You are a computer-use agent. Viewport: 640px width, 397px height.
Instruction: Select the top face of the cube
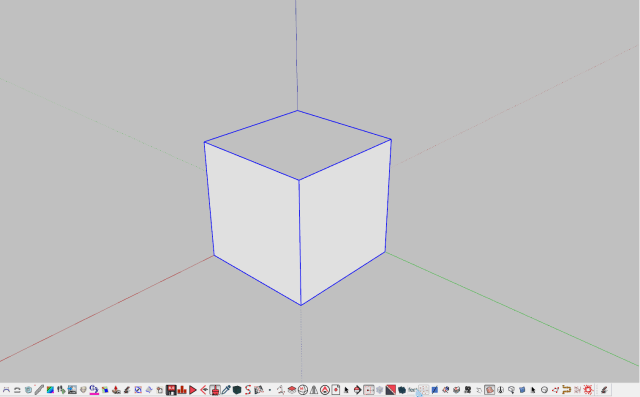click(x=298, y=144)
